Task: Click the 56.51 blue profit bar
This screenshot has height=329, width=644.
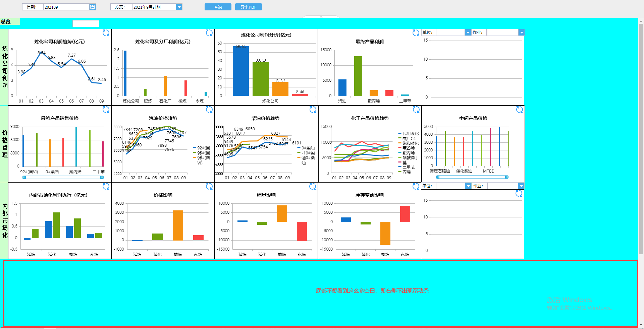Action: point(241,71)
